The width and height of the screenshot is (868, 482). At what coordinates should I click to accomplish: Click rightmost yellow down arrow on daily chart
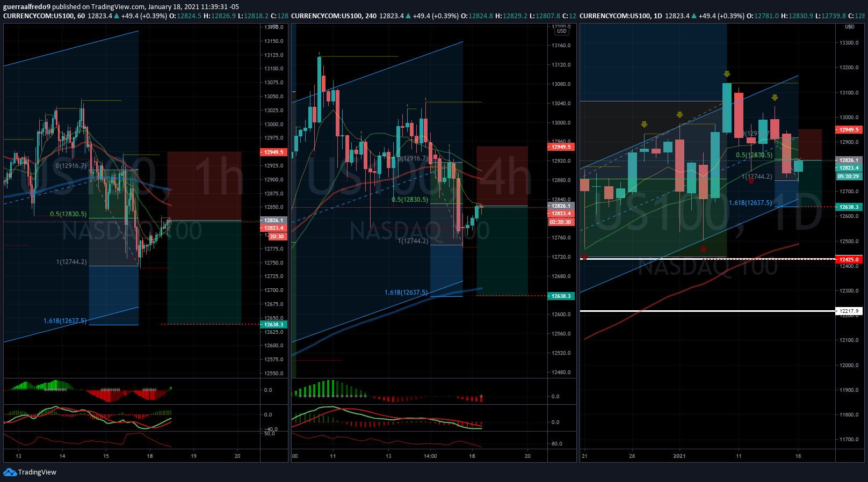pyautogui.click(x=775, y=98)
